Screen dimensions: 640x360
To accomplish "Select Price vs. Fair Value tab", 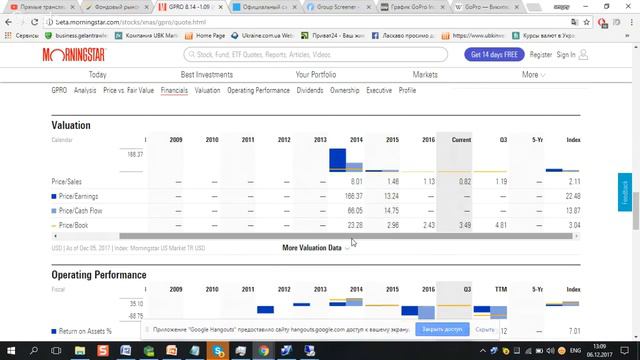I will point(129,91).
